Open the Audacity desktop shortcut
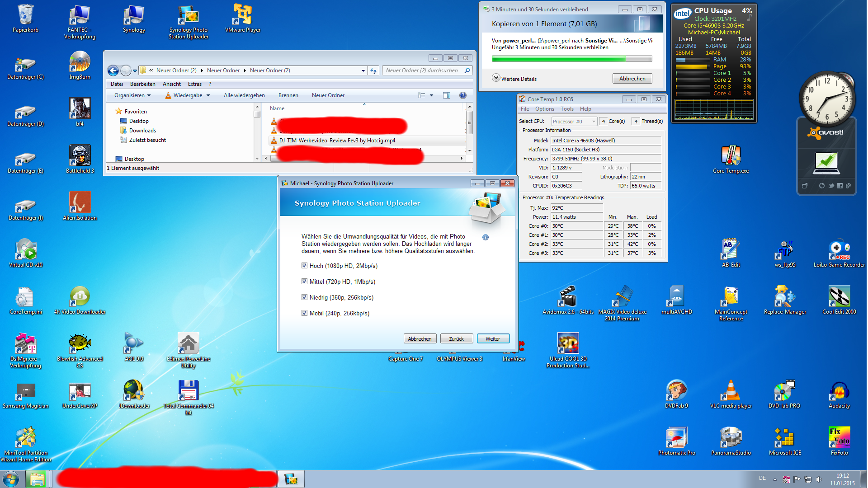The width and height of the screenshot is (868, 488). coord(839,391)
